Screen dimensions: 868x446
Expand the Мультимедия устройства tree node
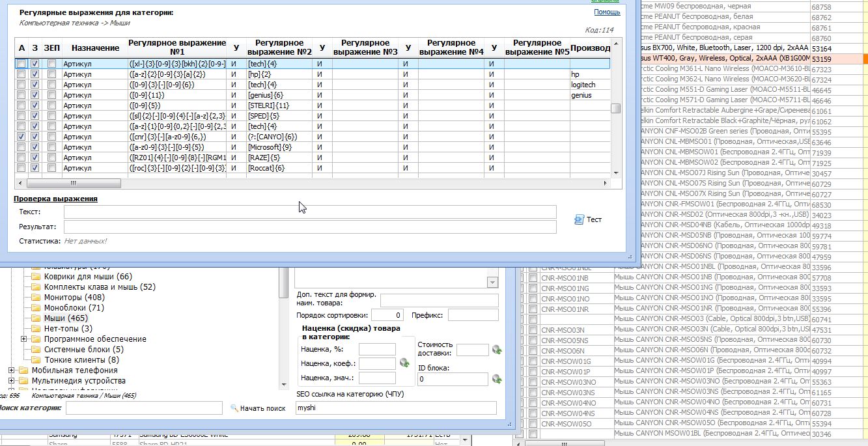pyautogui.click(x=11, y=381)
